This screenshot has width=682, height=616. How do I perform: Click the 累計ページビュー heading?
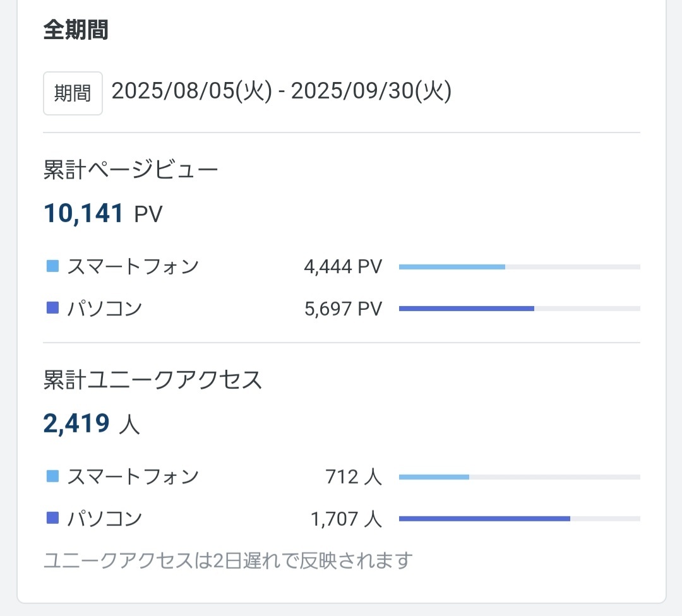point(131,170)
